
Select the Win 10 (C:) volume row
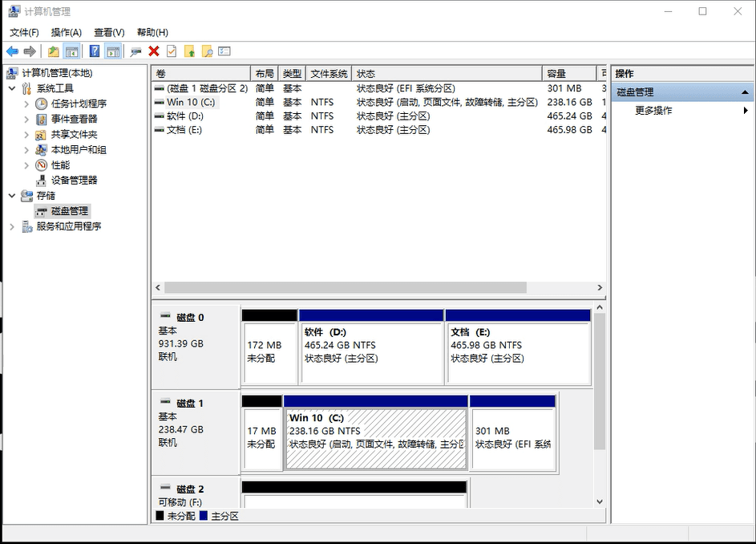[192, 102]
